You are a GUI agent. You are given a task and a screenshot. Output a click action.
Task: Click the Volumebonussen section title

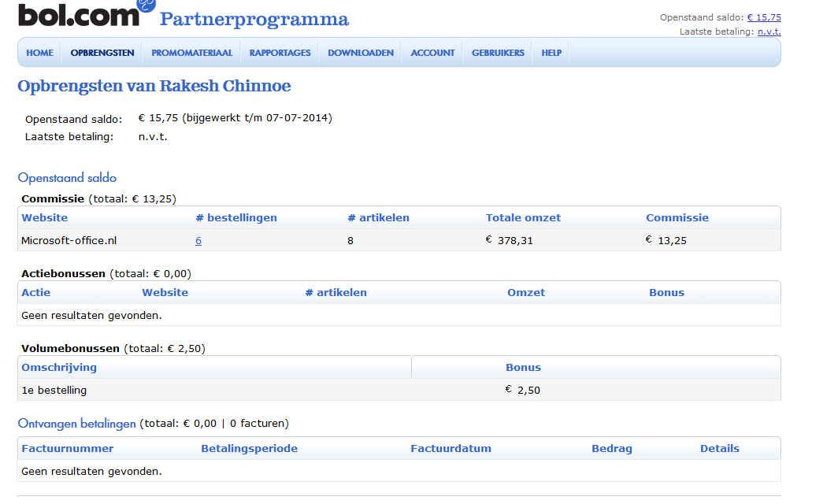(70, 349)
